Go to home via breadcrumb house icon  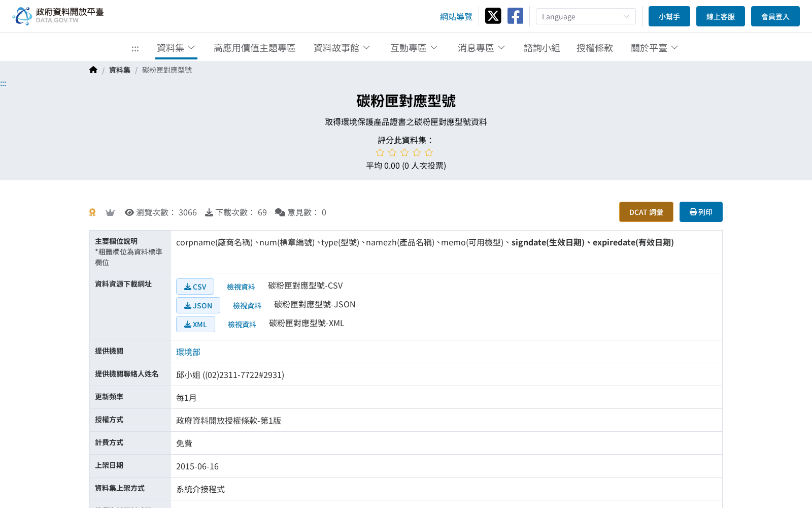pyautogui.click(x=93, y=70)
